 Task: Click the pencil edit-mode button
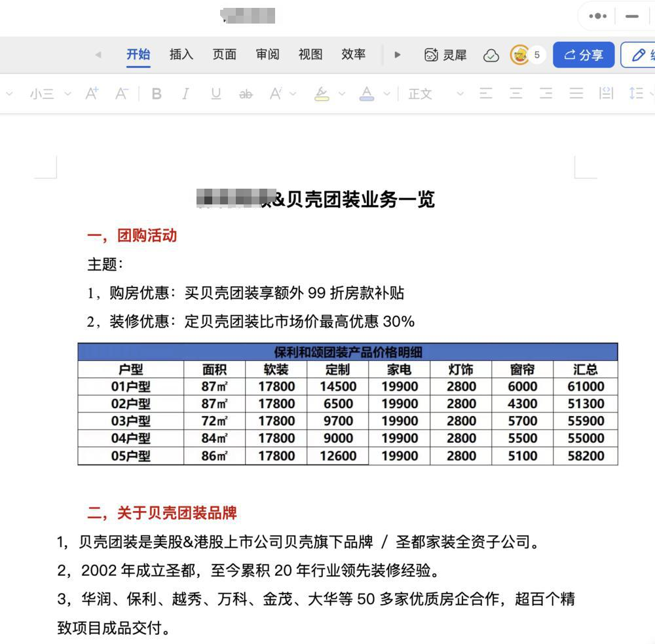(x=638, y=55)
